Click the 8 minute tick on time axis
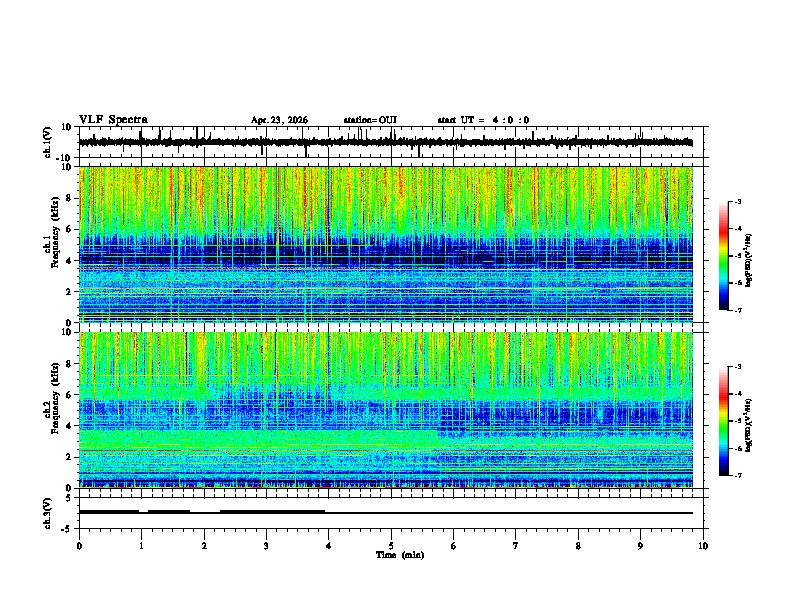Image resolution: width=792 pixels, height=612 pixels. tap(578, 546)
